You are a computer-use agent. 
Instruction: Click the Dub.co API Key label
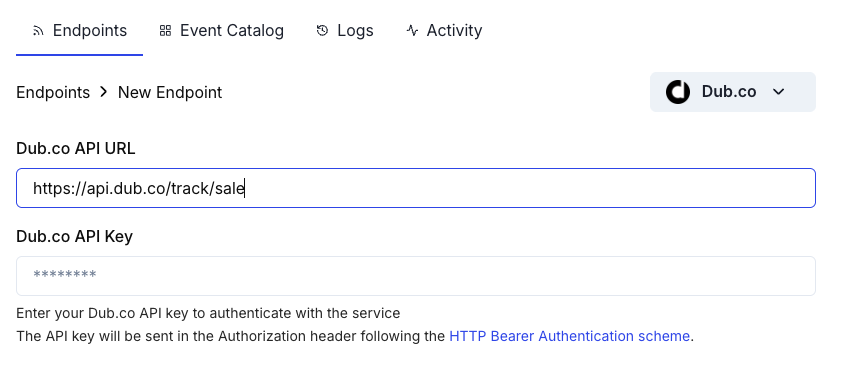tap(74, 236)
